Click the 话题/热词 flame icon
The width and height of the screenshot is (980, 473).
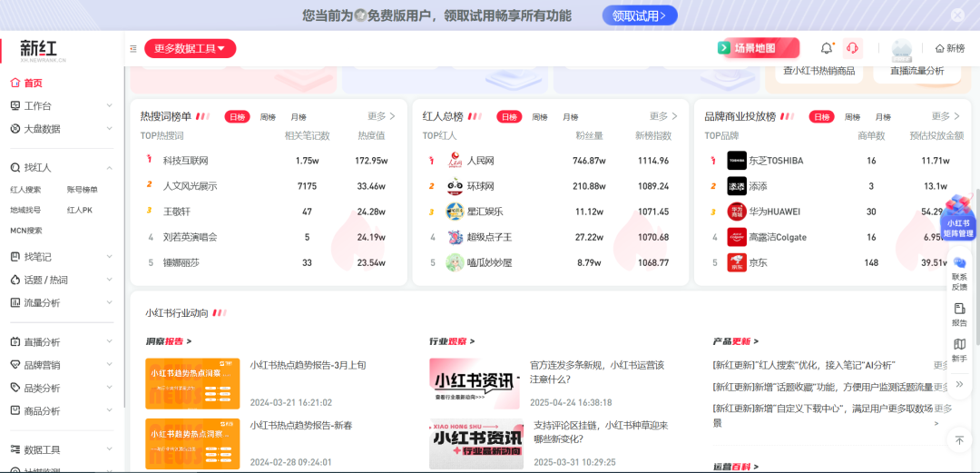(x=15, y=280)
